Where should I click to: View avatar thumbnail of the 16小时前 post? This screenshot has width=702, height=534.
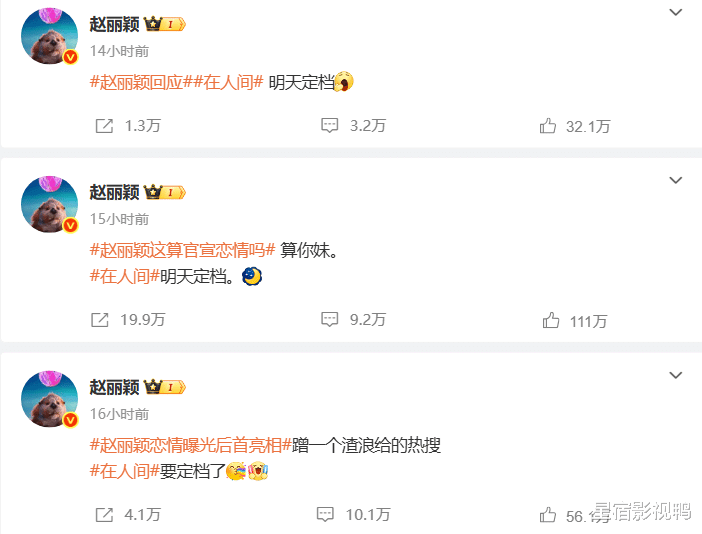(x=50, y=399)
